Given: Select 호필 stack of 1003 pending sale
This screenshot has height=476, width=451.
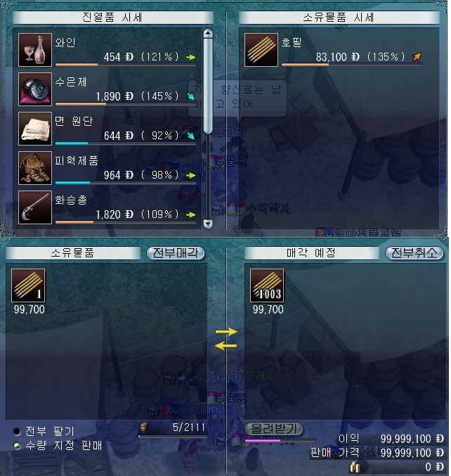Looking at the screenshot, I should pyautogui.click(x=267, y=285).
